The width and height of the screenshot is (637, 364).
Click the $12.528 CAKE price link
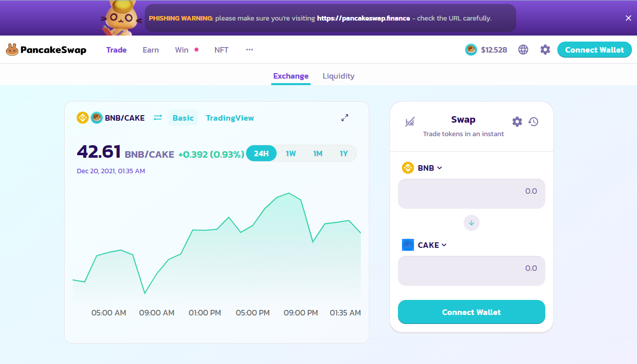tap(494, 50)
